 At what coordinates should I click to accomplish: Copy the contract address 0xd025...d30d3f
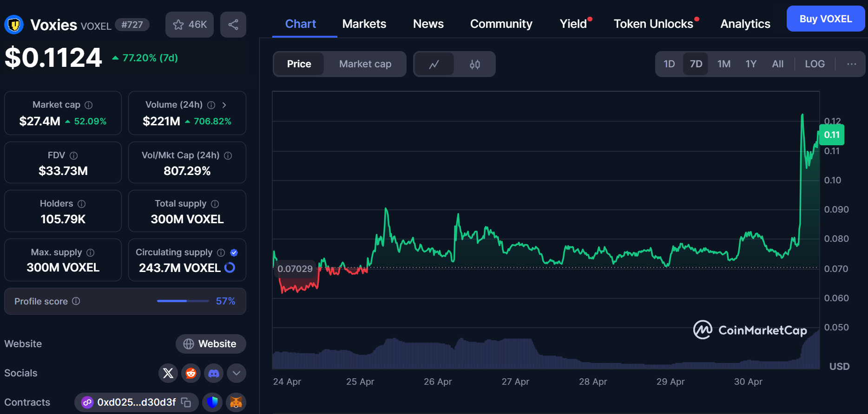tap(186, 402)
